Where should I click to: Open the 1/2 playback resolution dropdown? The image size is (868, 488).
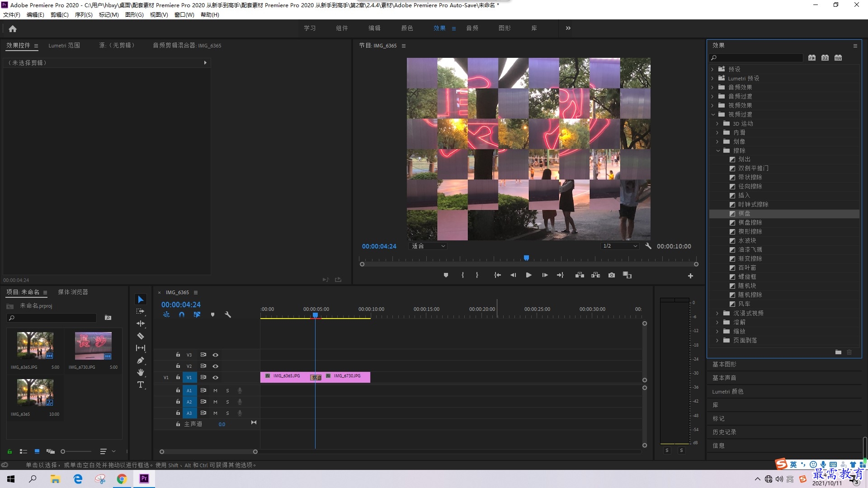[620, 246]
